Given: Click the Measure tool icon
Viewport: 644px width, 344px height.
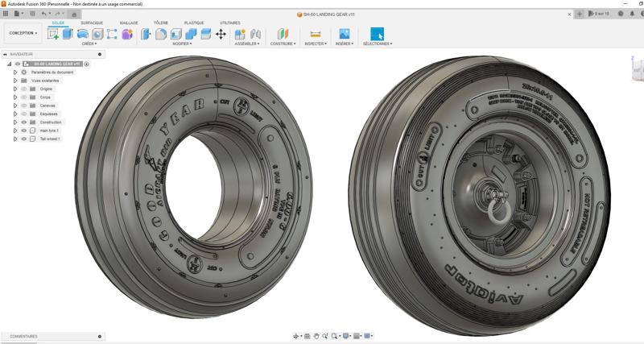Looking at the screenshot, I should click(316, 34).
